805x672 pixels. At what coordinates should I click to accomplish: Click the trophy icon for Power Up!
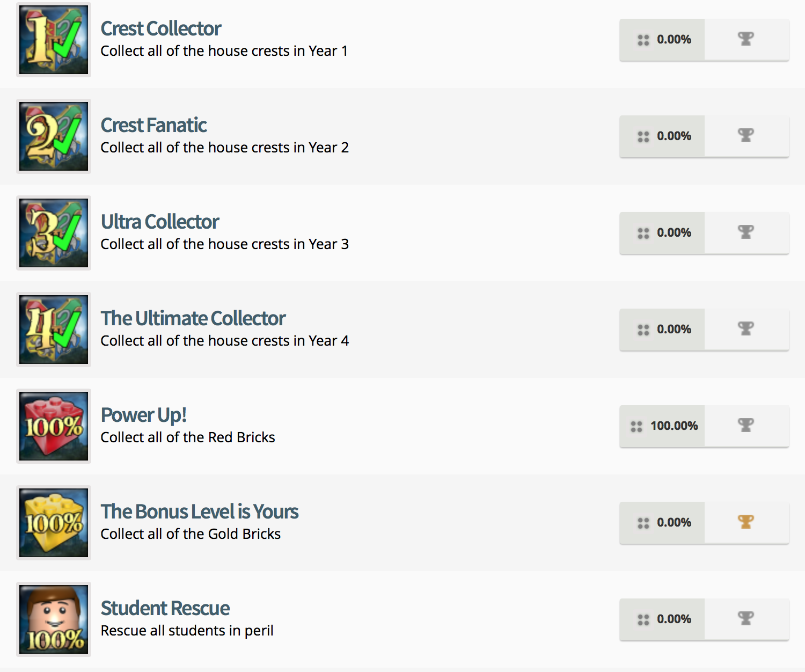coord(746,425)
